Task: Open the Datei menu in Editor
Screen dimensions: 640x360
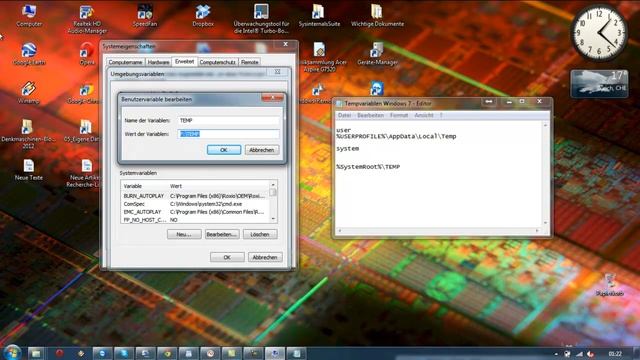Action: pos(344,116)
